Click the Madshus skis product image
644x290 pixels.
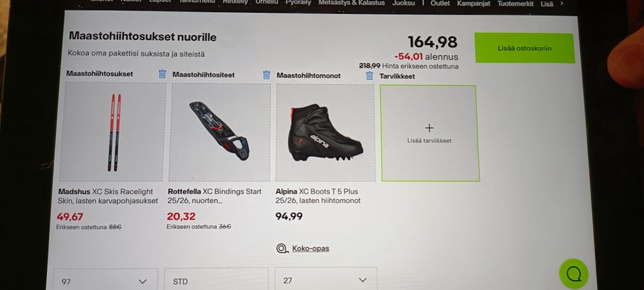[113, 132]
